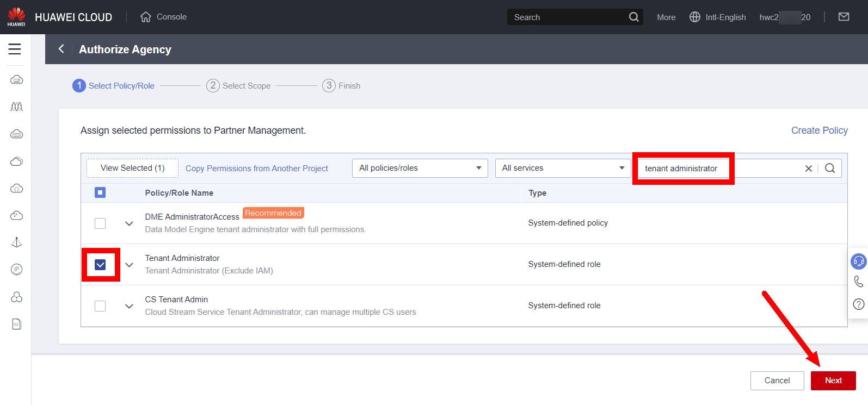This screenshot has width=868, height=405.
Task: Expand the Tenant Administrator row details
Action: point(129,265)
